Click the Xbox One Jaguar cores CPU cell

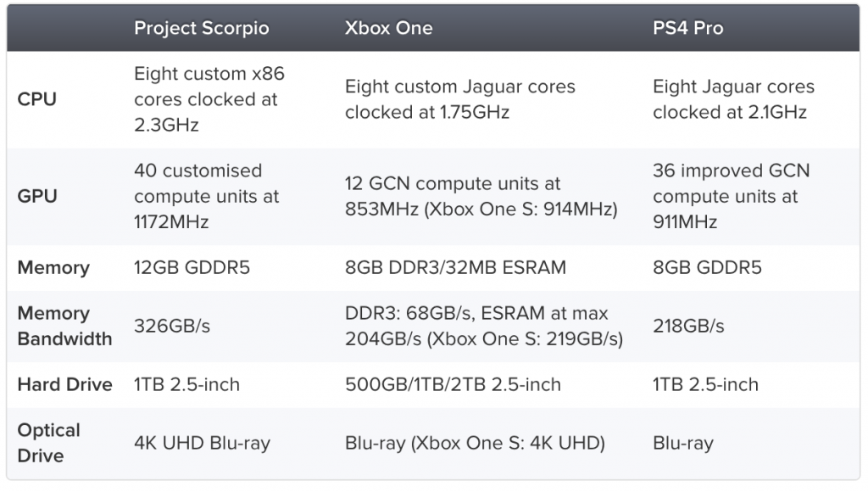(459, 99)
